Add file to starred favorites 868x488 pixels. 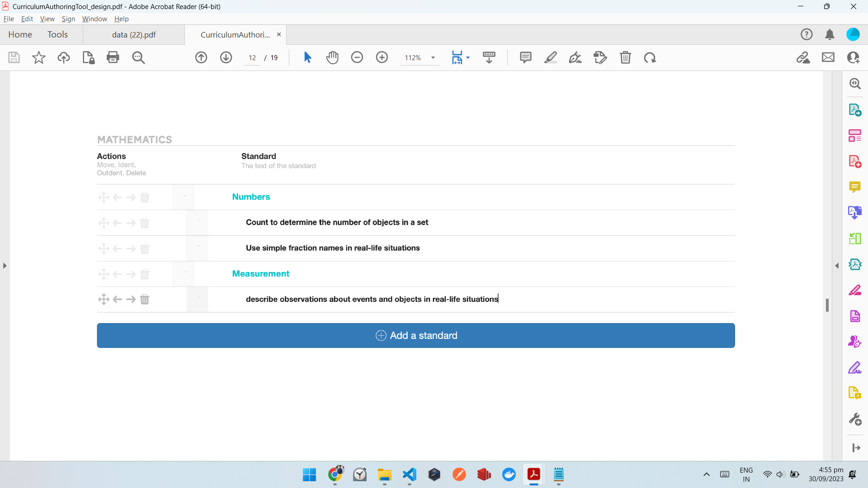(x=39, y=57)
